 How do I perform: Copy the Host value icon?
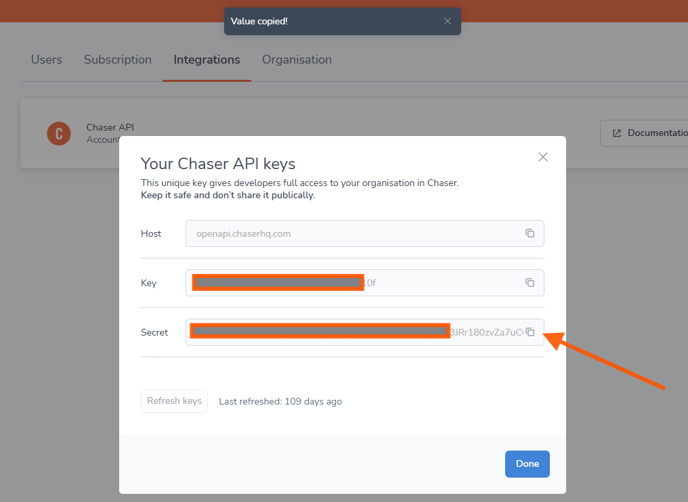tap(530, 233)
